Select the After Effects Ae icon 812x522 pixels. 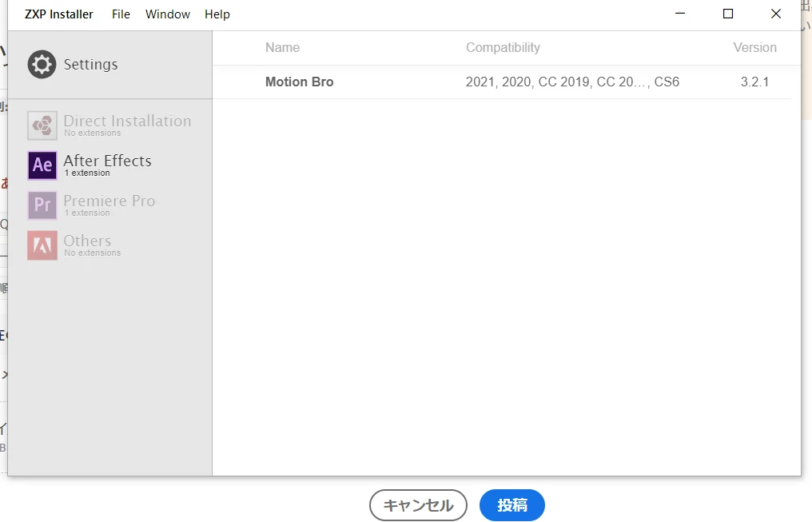point(42,165)
